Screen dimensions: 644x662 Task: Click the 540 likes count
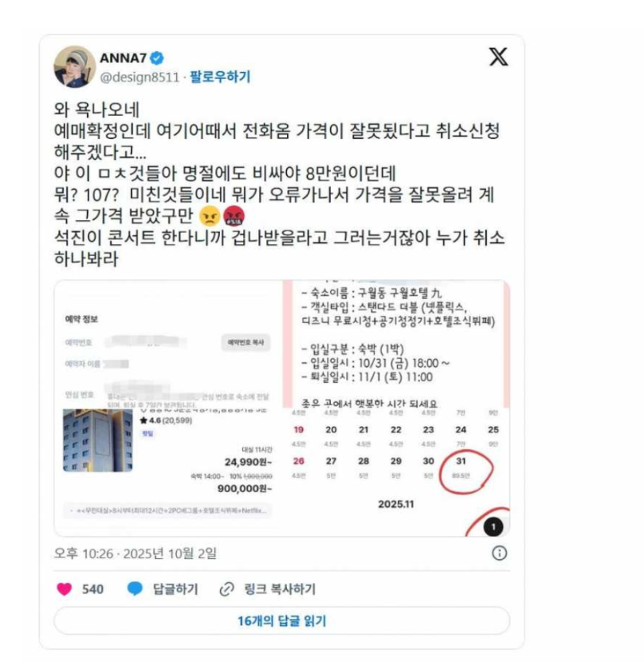pyautogui.click(x=92, y=589)
